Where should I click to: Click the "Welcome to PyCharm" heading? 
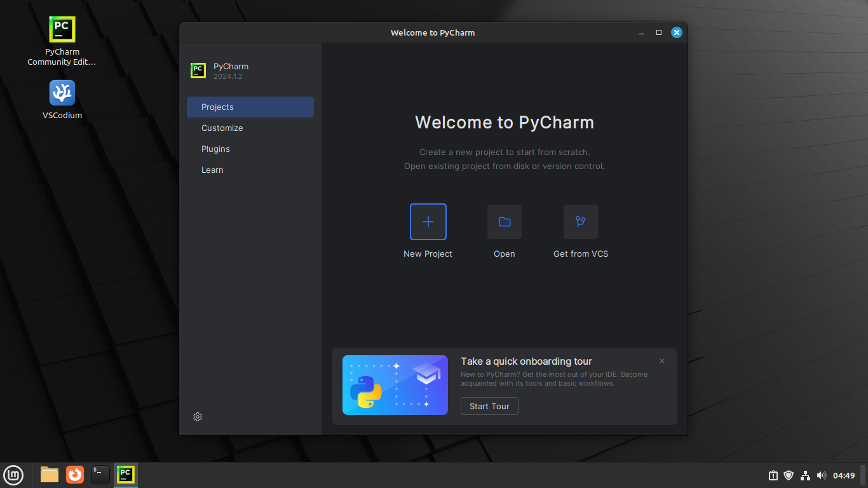[x=505, y=122]
